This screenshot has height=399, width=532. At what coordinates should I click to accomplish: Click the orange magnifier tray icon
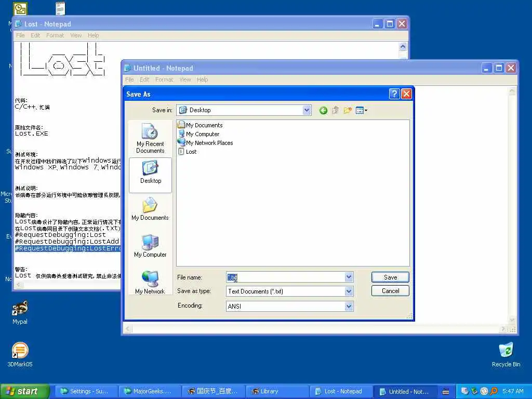click(x=494, y=392)
